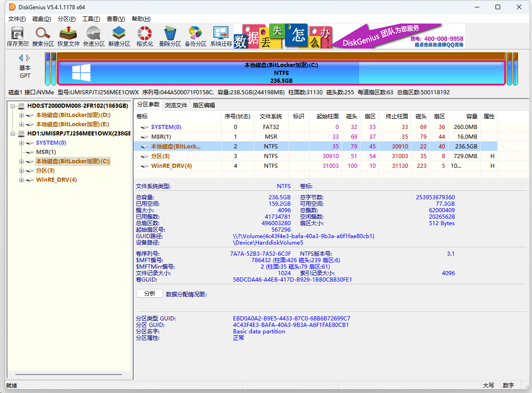Viewport: 532px width, 393px height.
Task: Select the WinRE_DRV(4) table row
Action: (x=316, y=166)
